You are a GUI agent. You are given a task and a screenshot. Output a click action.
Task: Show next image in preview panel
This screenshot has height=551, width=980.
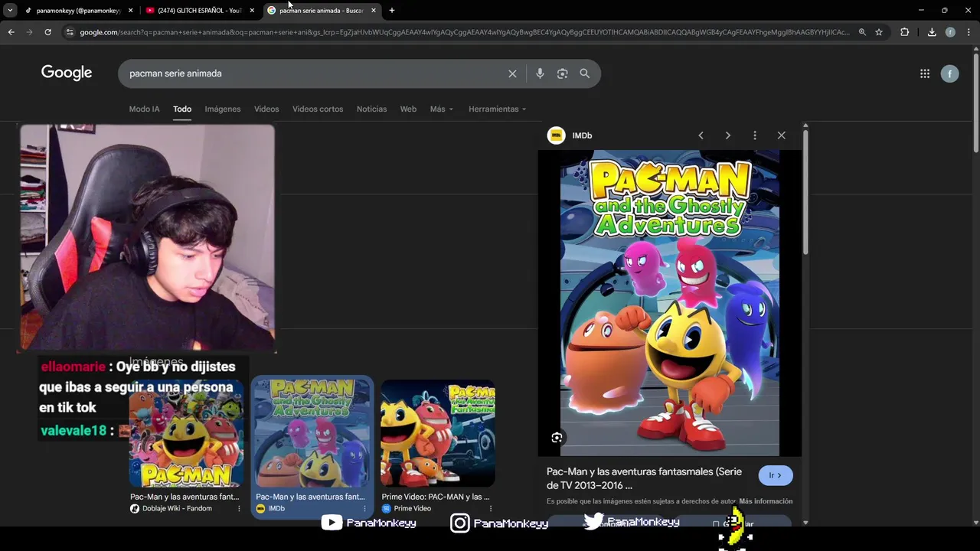pos(727,135)
